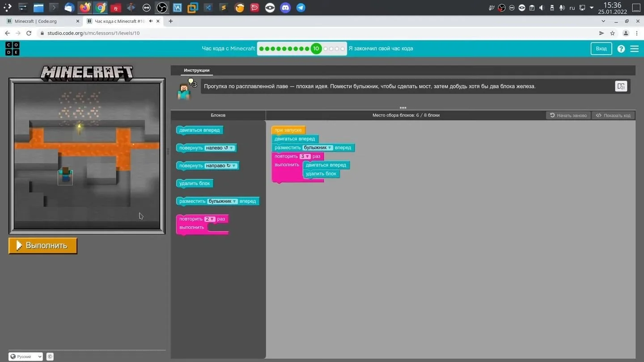This screenshot has width=644, height=362.
Task: Bookmark this page with the star icon
Action: 613,33
